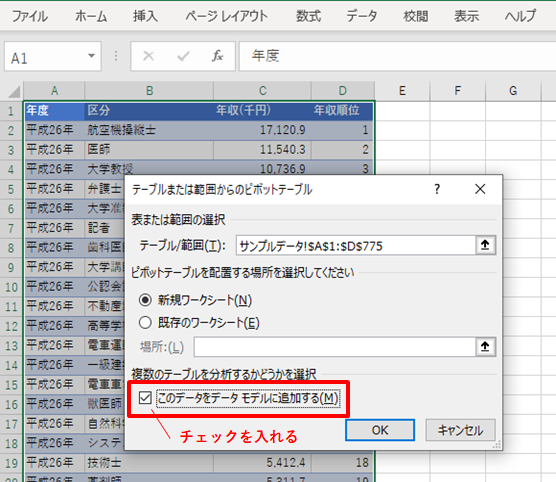Select row 19 header
Screen dimensions: 556x482
(11, 463)
